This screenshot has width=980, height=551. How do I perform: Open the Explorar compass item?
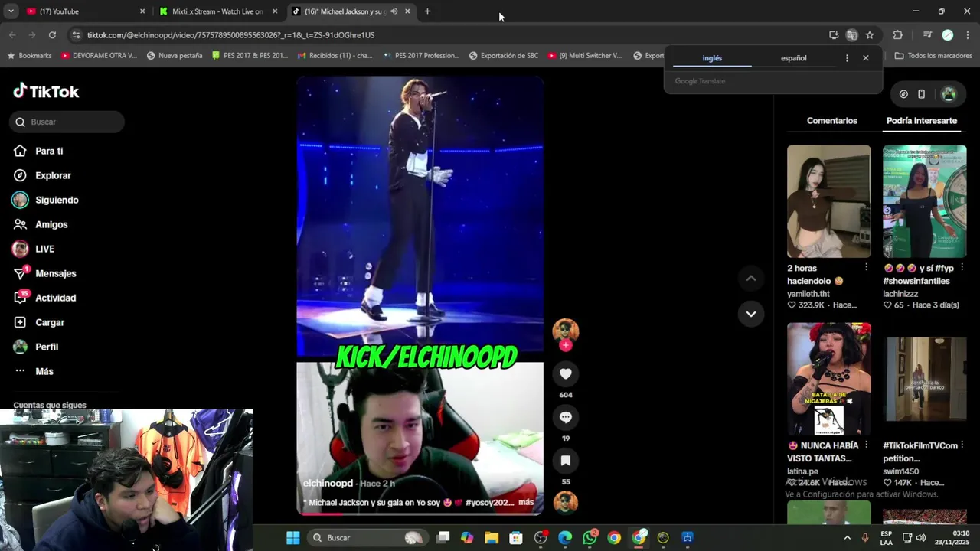click(53, 175)
